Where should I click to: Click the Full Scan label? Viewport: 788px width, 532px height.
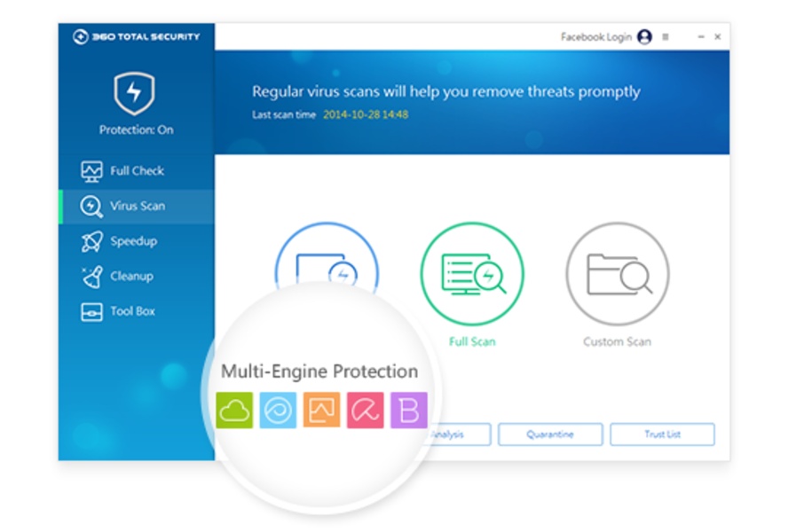tap(472, 341)
